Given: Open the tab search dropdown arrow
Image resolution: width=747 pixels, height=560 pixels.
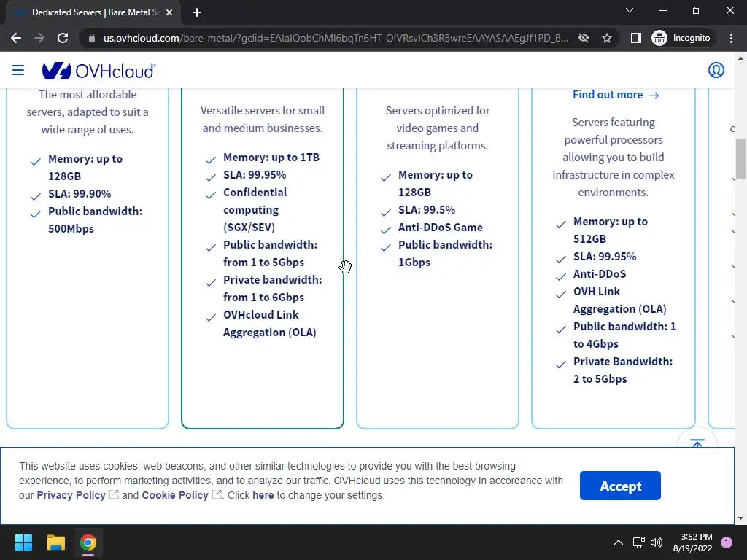Looking at the screenshot, I should [630, 10].
